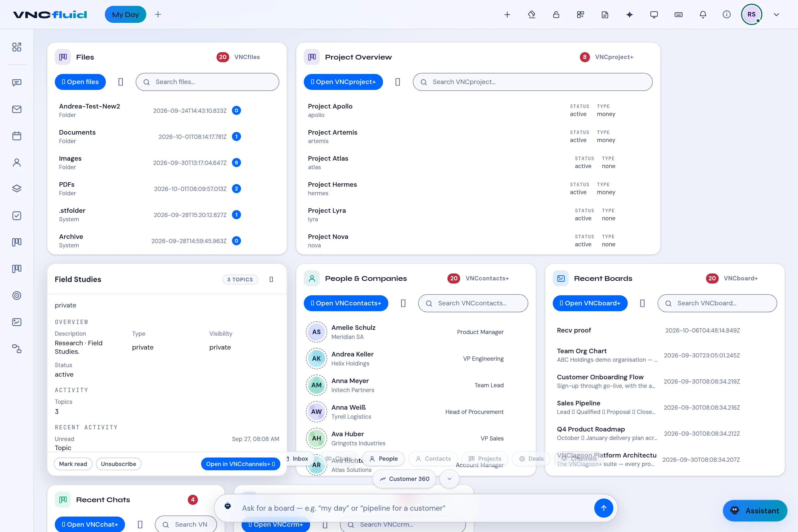Click the keyboard icon in top toolbar
This screenshot has height=532, width=798.
678,15
